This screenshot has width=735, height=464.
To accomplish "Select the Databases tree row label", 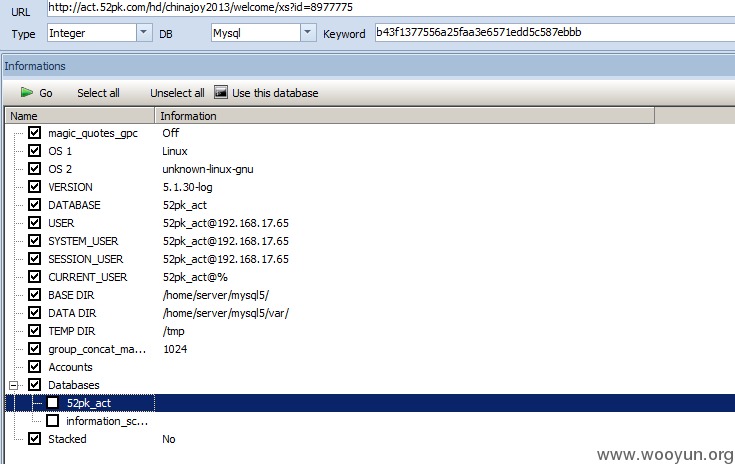I will pyautogui.click(x=74, y=385).
